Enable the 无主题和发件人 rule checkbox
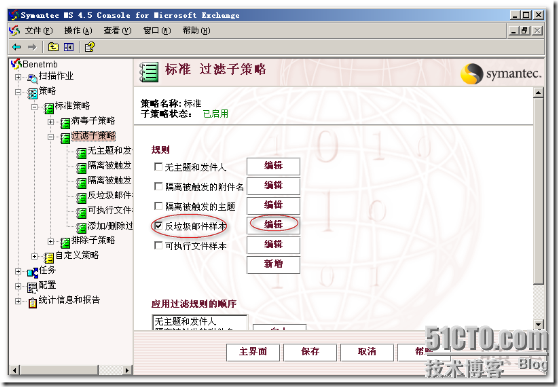The height and width of the screenshot is (387, 558). point(158,167)
